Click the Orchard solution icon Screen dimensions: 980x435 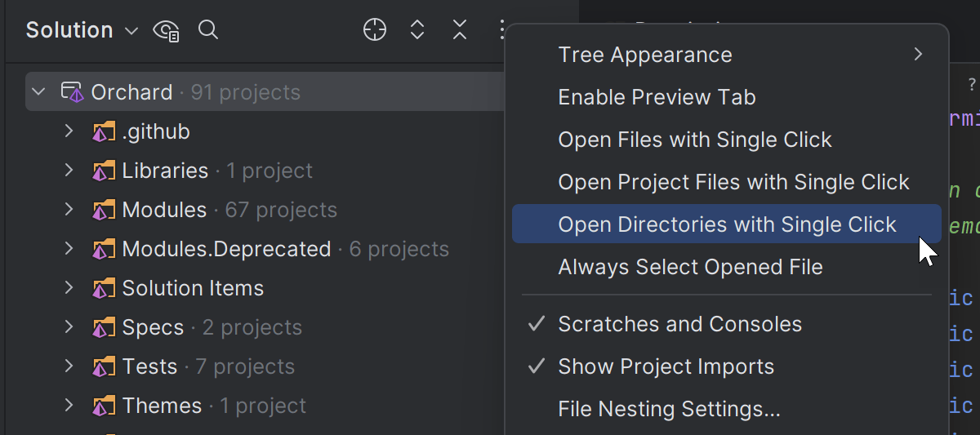[x=73, y=92]
